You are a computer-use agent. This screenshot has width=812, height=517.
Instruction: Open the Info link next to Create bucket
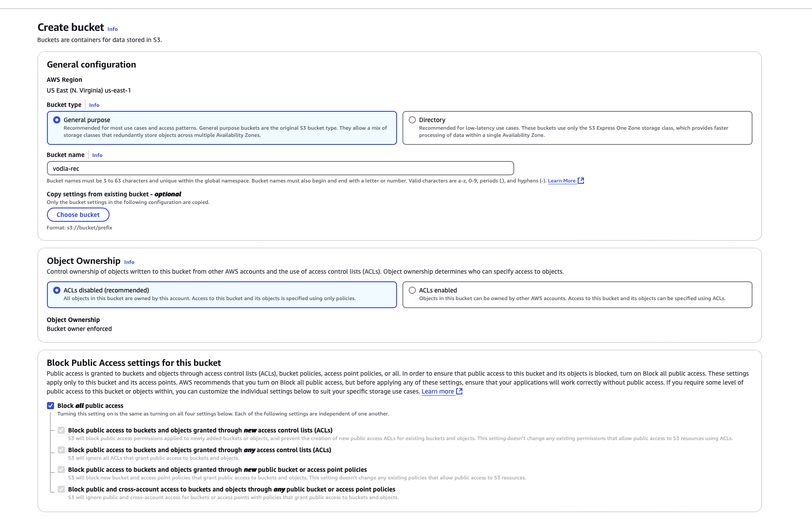pyautogui.click(x=112, y=29)
